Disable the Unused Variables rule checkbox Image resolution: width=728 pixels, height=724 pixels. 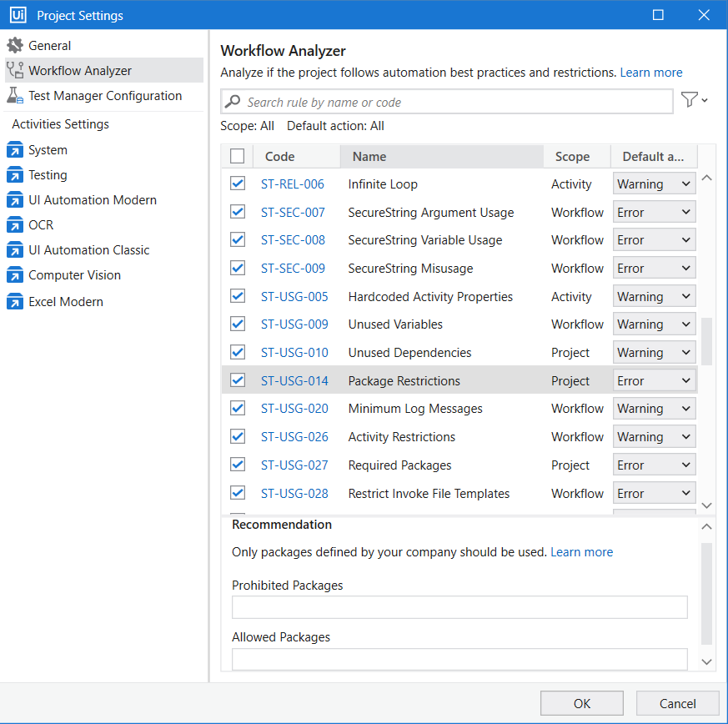(238, 324)
